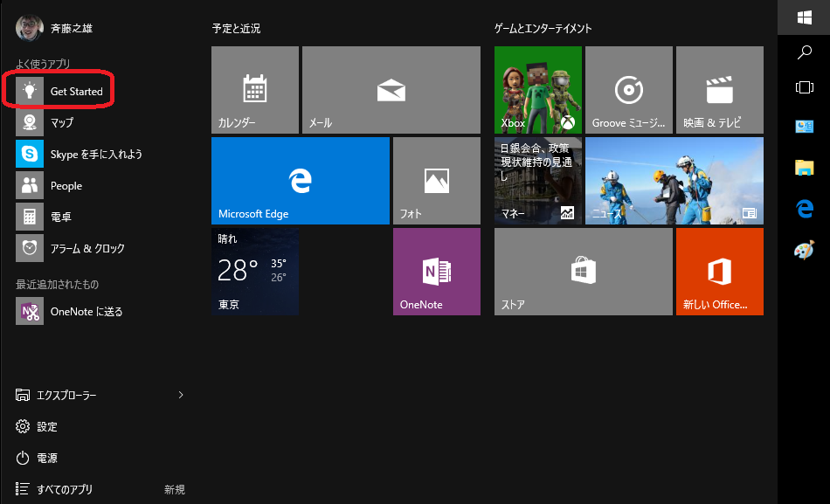Launch the Microsoft Edge tile
The height and width of the screenshot is (504, 830).
300,181
